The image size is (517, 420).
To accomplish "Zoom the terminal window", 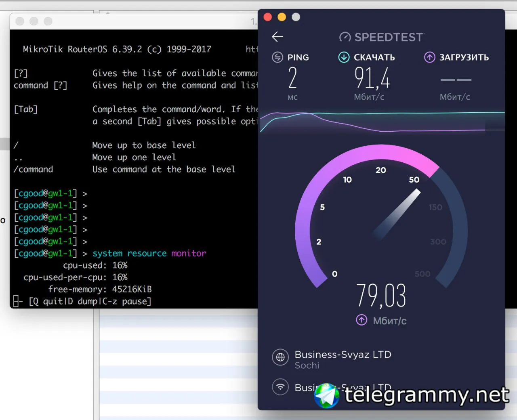I will [x=48, y=21].
